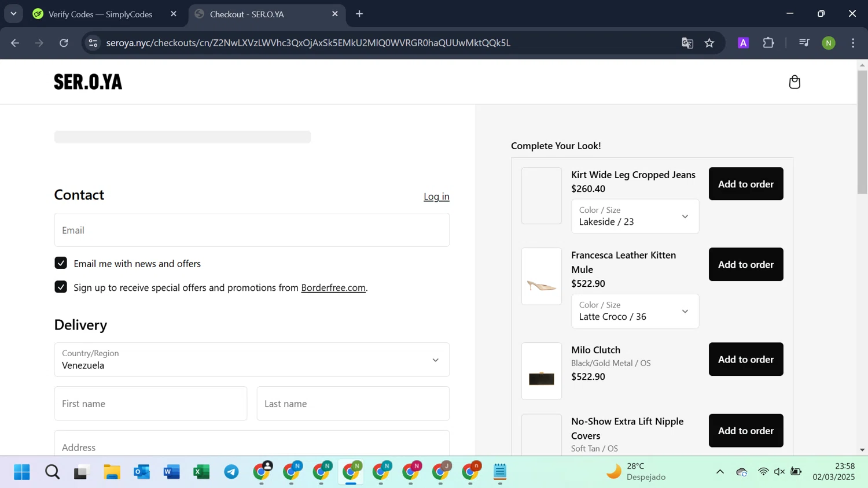Click the Kirt Wide Leg Cropped Jeans title
Screen dimensions: 868x488
point(633,175)
